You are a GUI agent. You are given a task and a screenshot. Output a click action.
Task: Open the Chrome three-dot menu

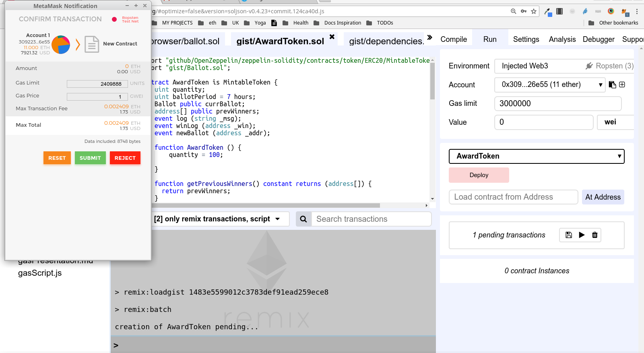point(637,11)
